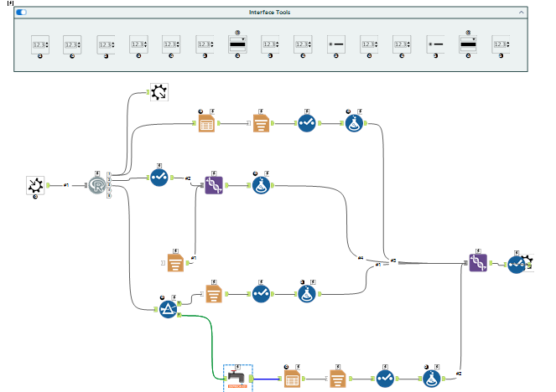Select the fourth Numeric Up Down tool in Interface Tools
Viewport: 556px width, 392px height.
click(138, 44)
